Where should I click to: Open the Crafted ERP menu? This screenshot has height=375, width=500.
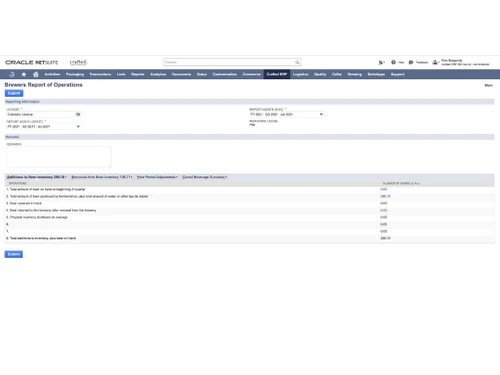tap(277, 74)
